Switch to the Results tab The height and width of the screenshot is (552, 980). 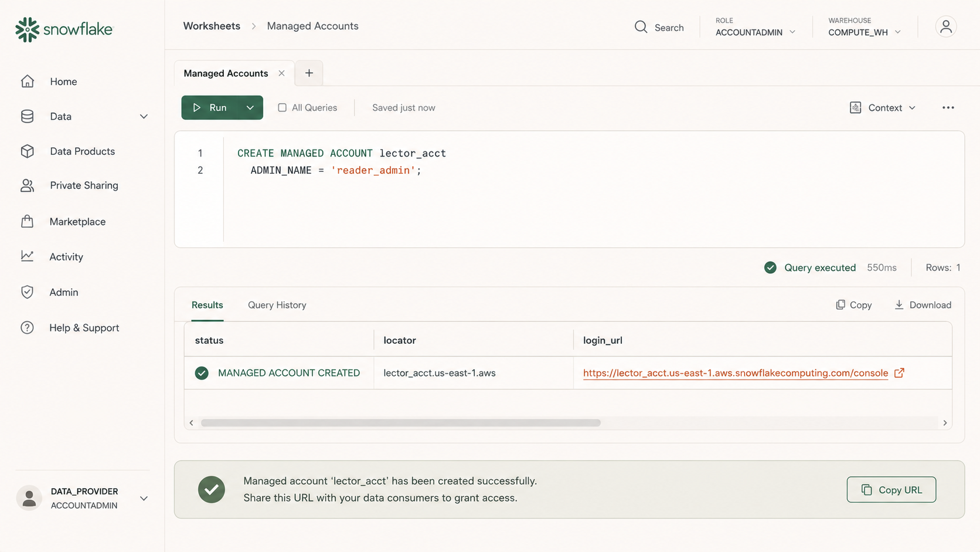pyautogui.click(x=207, y=305)
